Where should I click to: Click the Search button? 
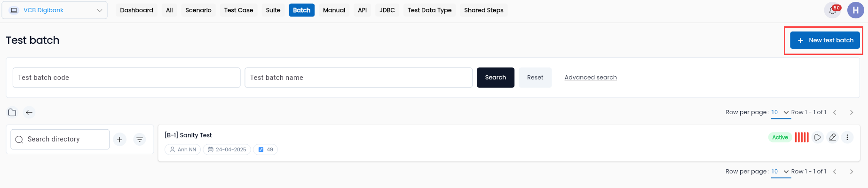tap(496, 78)
